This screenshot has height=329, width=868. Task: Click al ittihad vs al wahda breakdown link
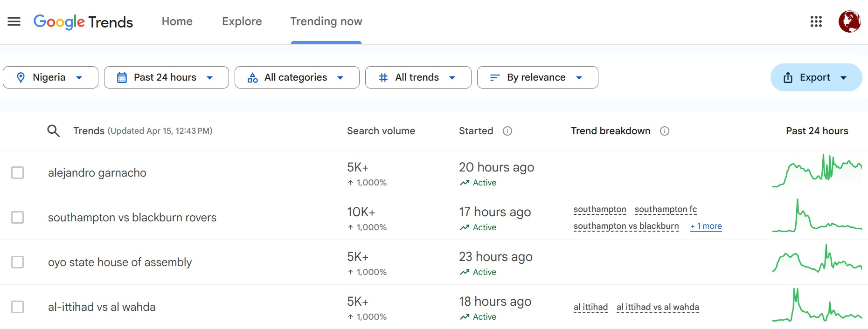(658, 308)
